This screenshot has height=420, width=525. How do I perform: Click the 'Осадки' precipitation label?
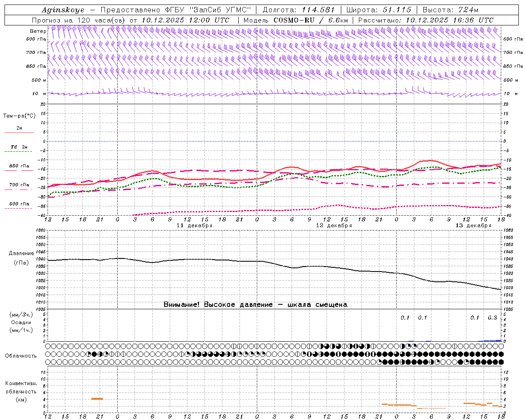(x=21, y=322)
